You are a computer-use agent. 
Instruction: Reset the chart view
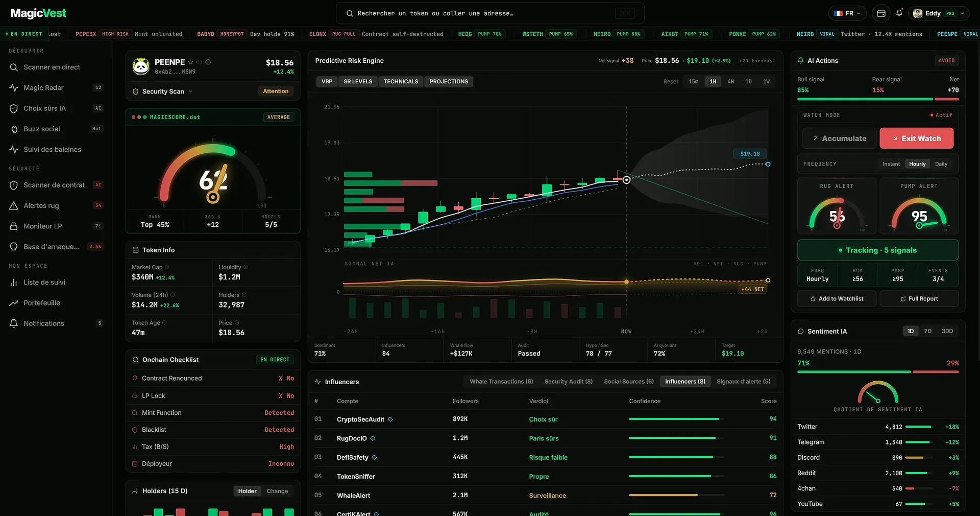(x=671, y=82)
